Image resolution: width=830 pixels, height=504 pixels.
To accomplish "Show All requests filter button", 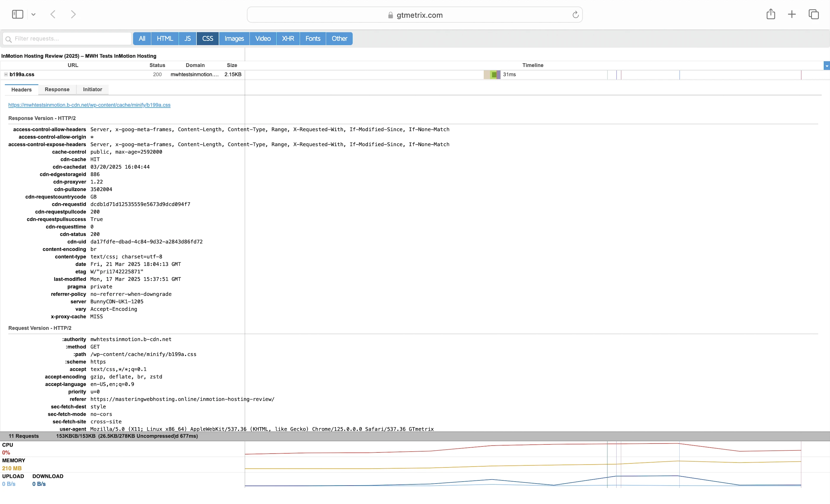I will click(142, 39).
